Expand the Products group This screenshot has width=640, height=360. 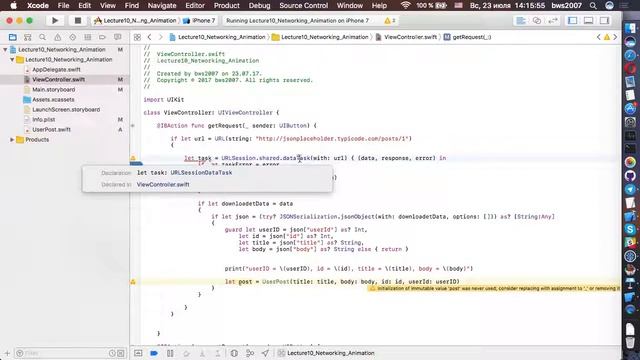12,140
